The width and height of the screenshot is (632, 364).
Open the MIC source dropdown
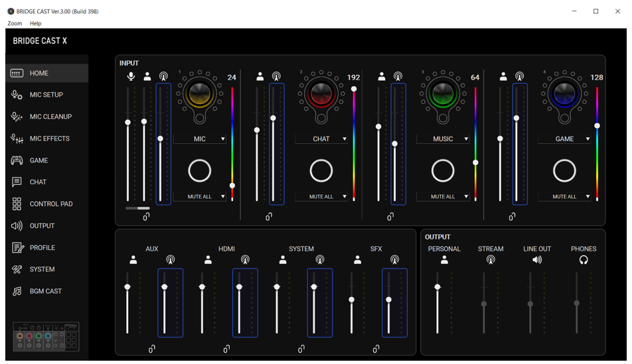pyautogui.click(x=200, y=139)
